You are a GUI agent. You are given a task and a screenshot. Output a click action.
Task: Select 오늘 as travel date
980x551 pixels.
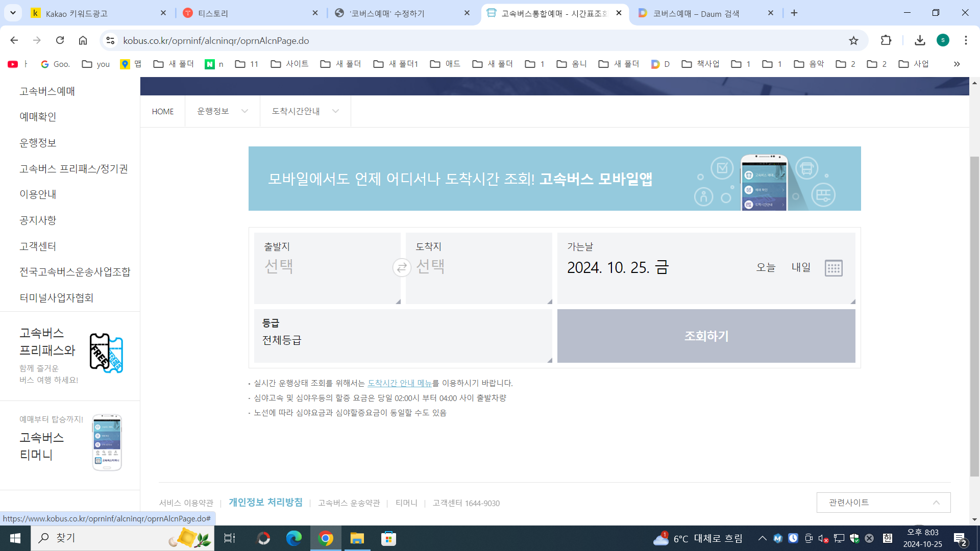click(766, 267)
